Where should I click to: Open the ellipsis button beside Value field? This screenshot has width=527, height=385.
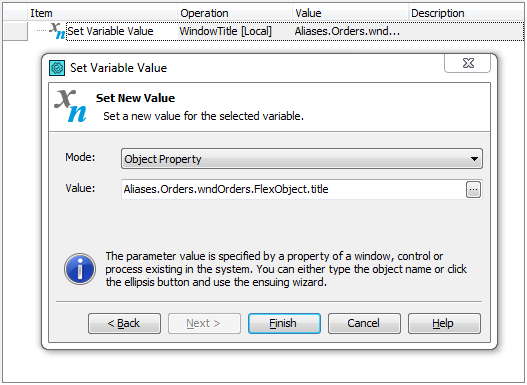(473, 190)
